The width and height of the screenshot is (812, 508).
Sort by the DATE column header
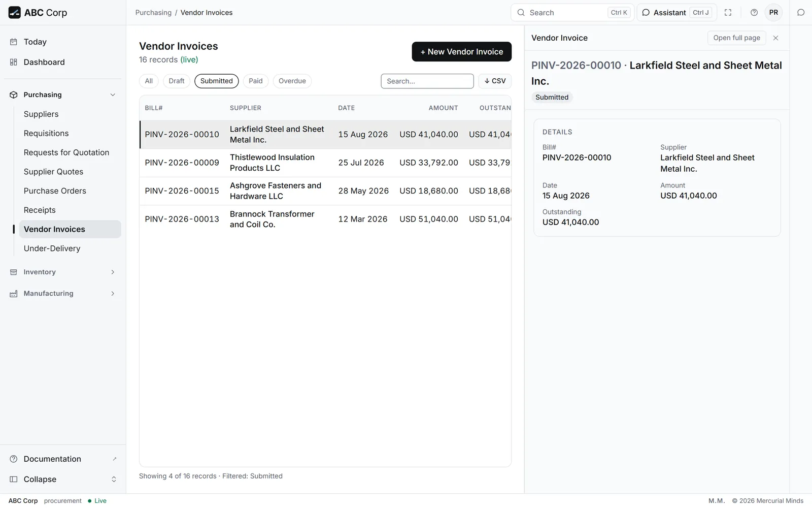(x=347, y=108)
